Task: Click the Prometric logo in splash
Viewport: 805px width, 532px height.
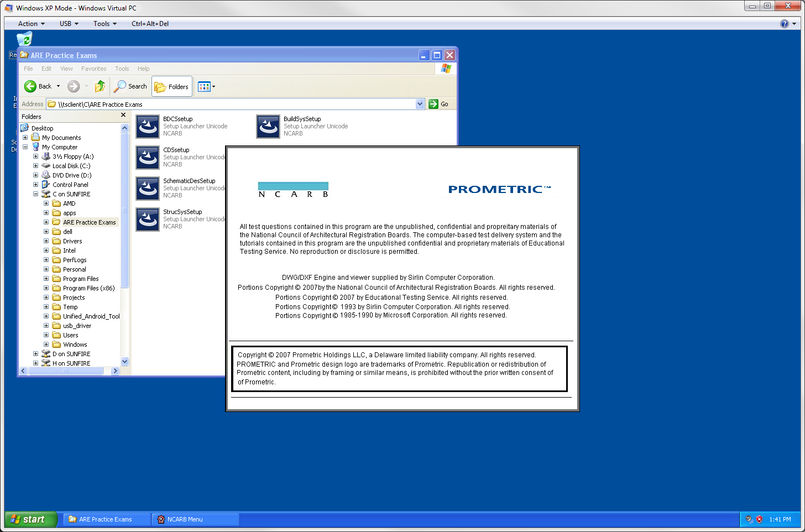Action: (499, 189)
